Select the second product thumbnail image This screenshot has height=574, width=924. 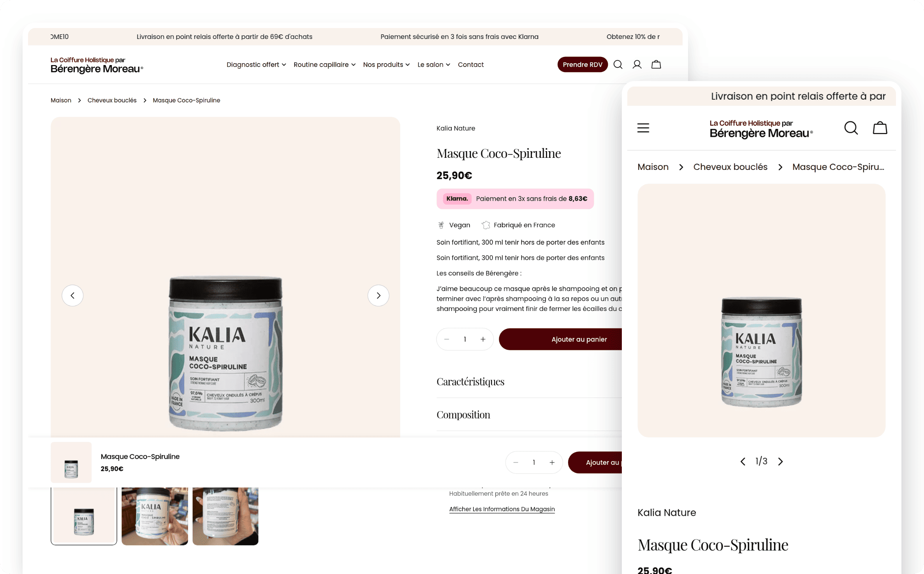(155, 516)
